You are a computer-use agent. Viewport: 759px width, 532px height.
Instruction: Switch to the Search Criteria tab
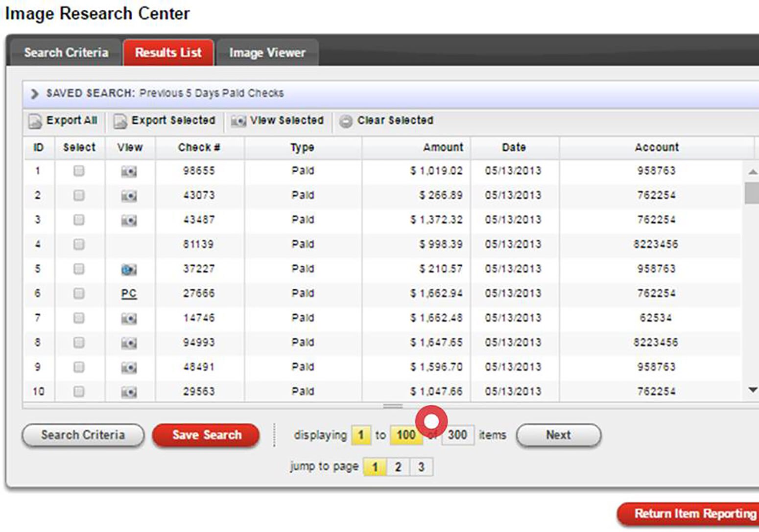[x=66, y=52]
